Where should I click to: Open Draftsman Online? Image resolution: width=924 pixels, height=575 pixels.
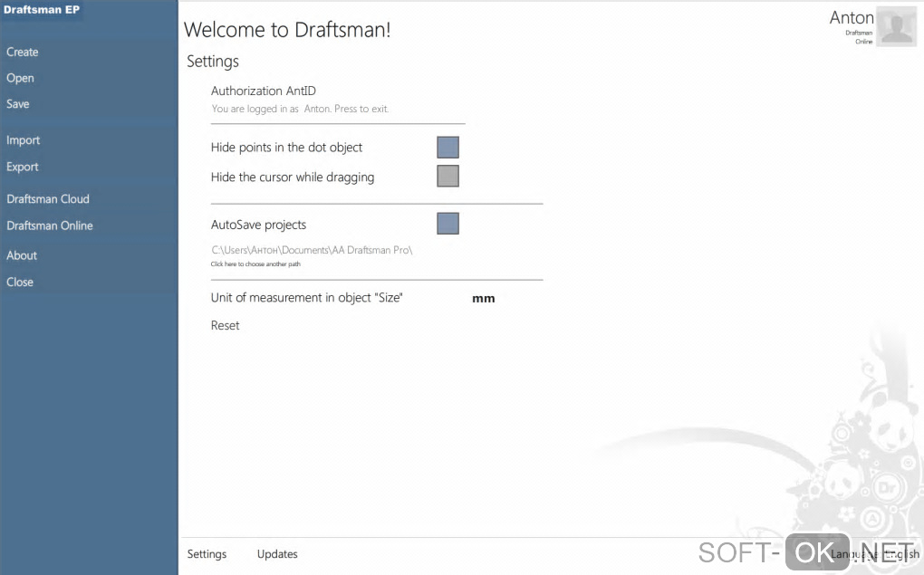(50, 225)
